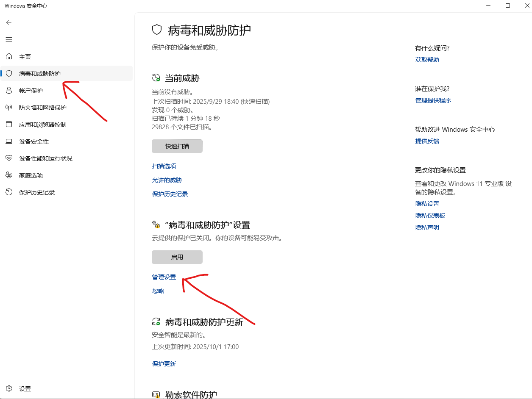Click the back arrow icon
This screenshot has height=399, width=532.
9,22
